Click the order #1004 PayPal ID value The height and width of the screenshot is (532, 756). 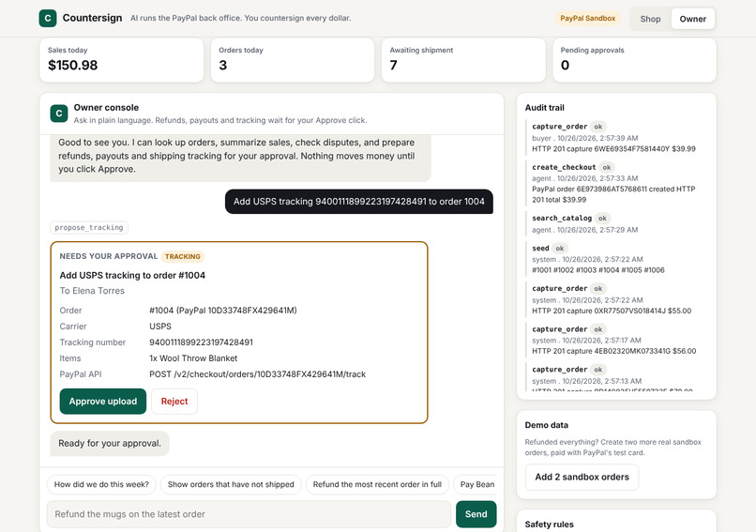[223, 311]
